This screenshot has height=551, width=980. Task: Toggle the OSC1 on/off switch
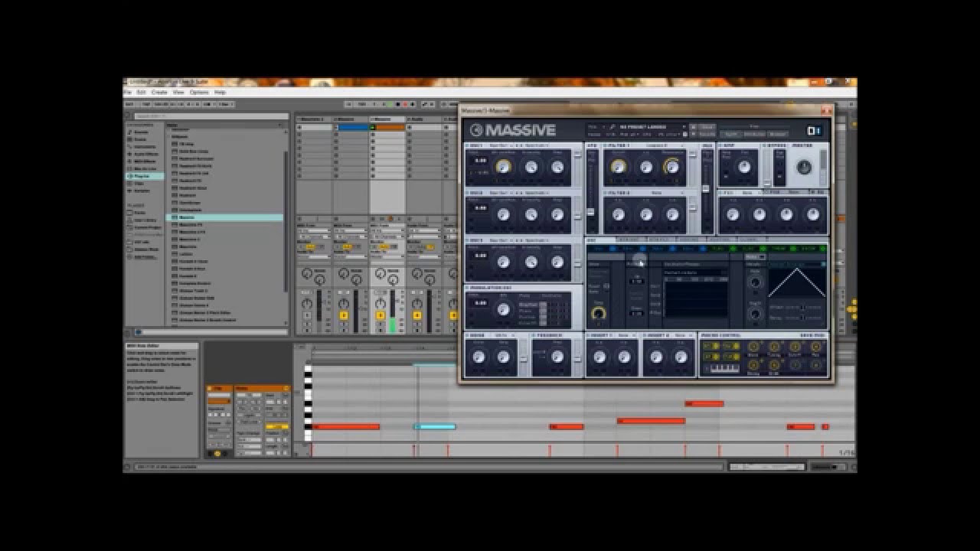467,145
